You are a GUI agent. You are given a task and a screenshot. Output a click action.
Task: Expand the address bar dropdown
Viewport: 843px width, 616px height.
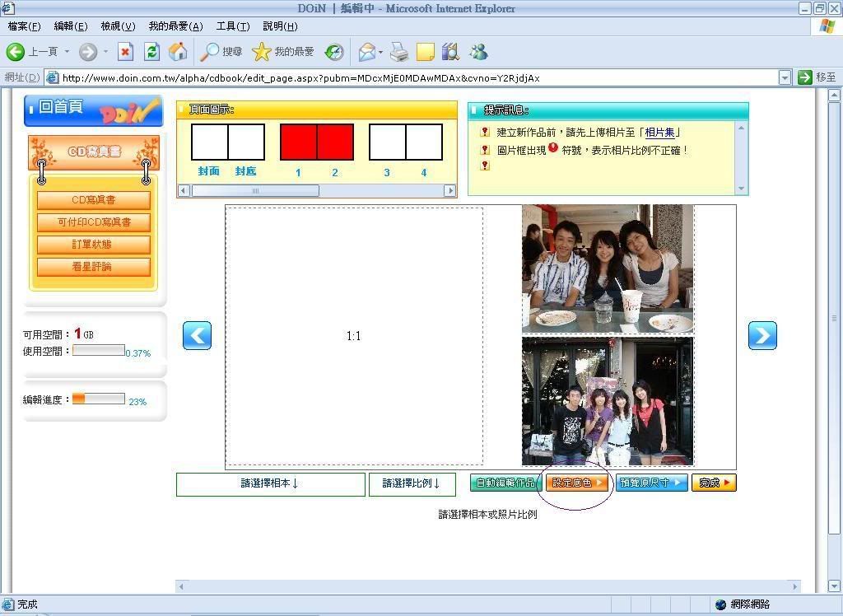click(785, 77)
